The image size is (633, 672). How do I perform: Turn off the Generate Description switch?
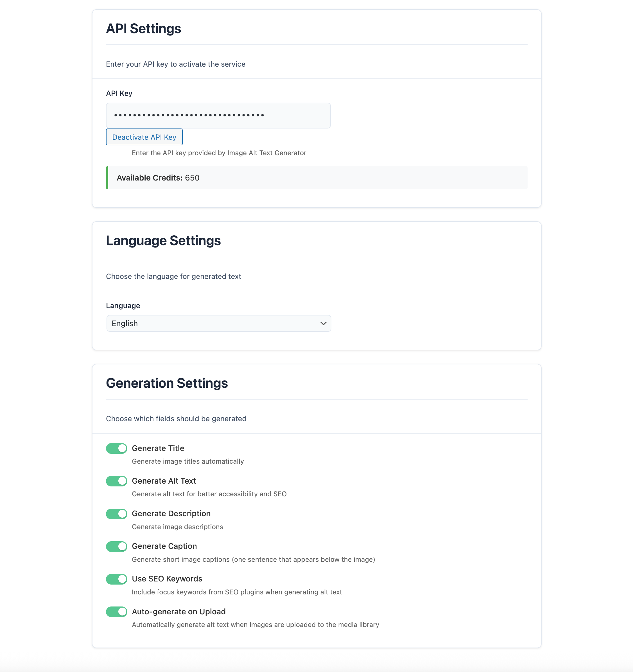click(x=117, y=514)
